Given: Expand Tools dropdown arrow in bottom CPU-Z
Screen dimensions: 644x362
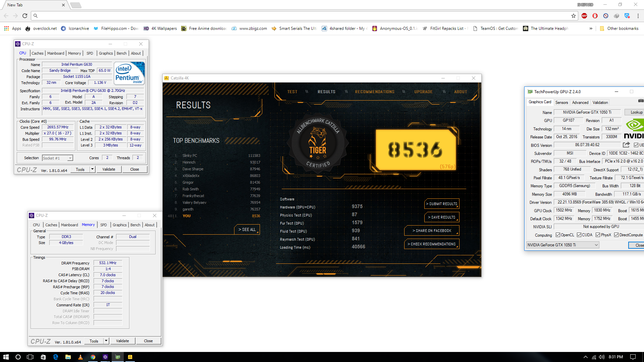Looking at the screenshot, I should coord(106,341).
